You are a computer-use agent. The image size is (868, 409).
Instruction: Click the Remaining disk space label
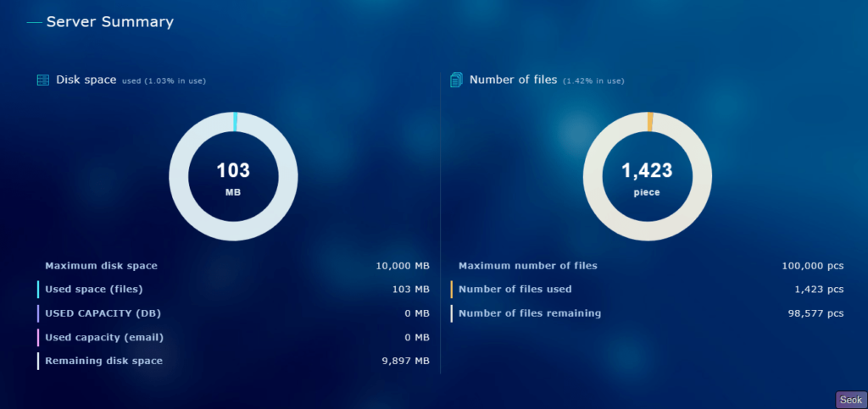tap(103, 361)
